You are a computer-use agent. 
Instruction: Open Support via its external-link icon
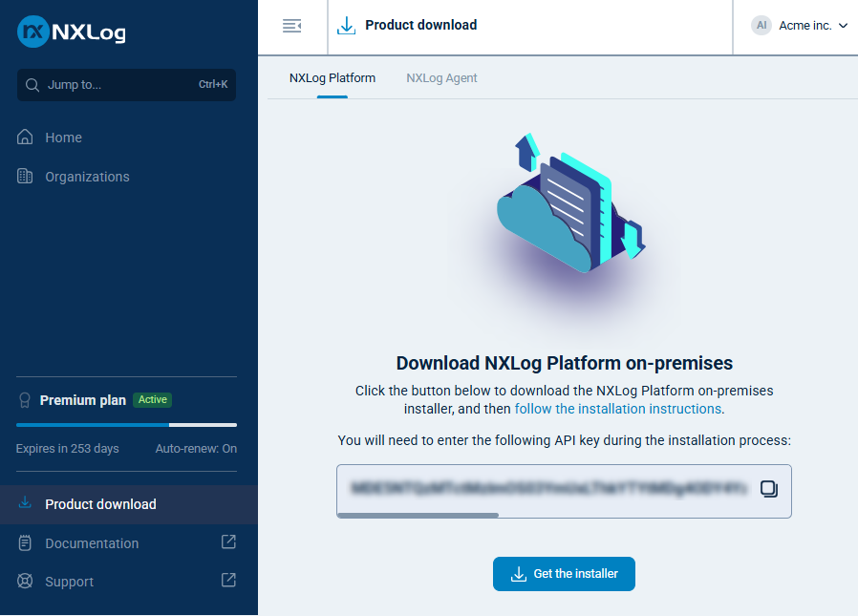click(x=228, y=581)
